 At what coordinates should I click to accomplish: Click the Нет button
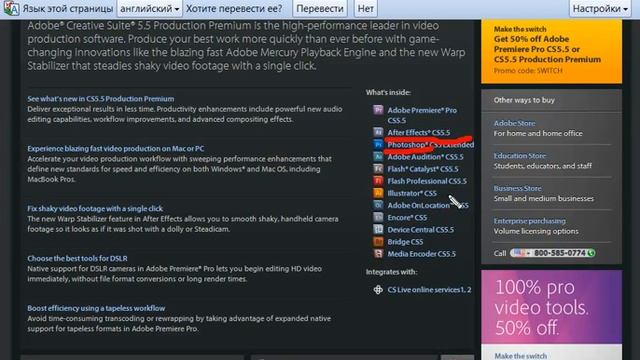click(x=365, y=9)
